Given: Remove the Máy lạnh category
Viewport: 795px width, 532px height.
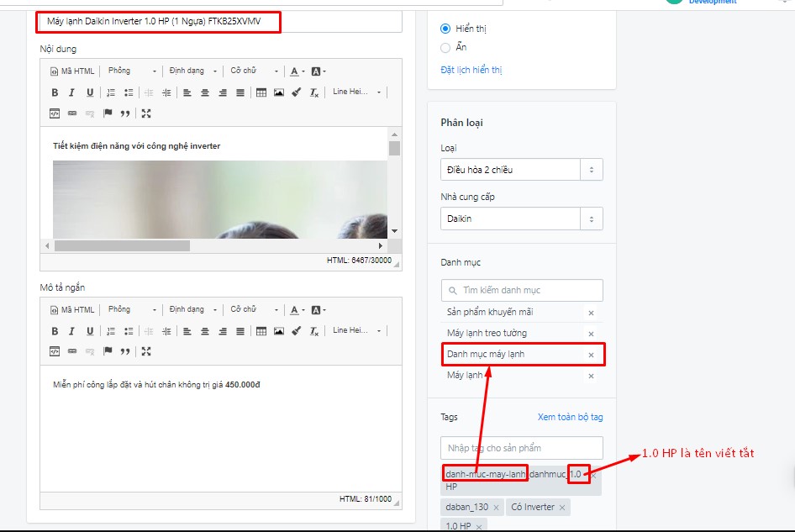Looking at the screenshot, I should pos(591,376).
